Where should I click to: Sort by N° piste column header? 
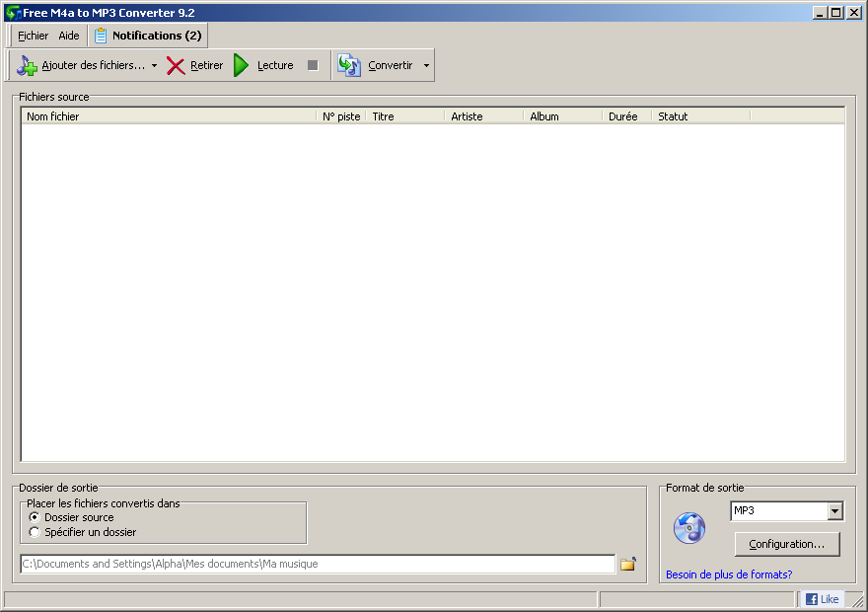341,116
